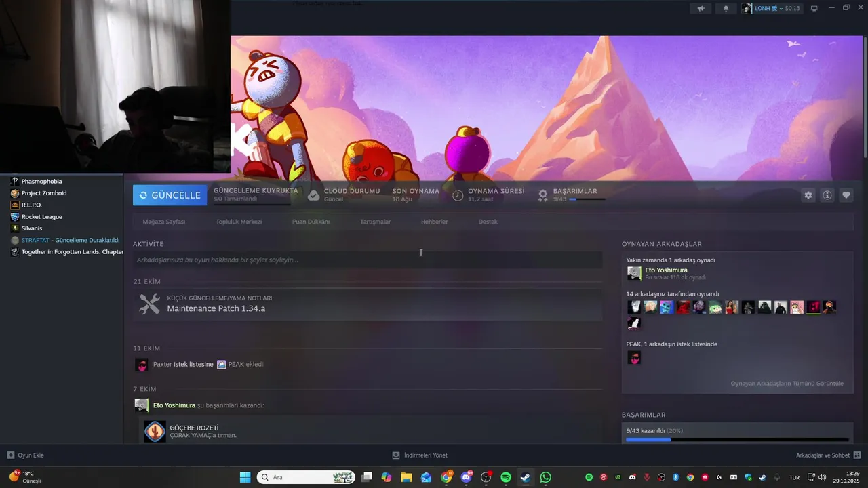Click the Steam taskbar icon
This screenshot has height=488, width=868.
pyautogui.click(x=526, y=477)
